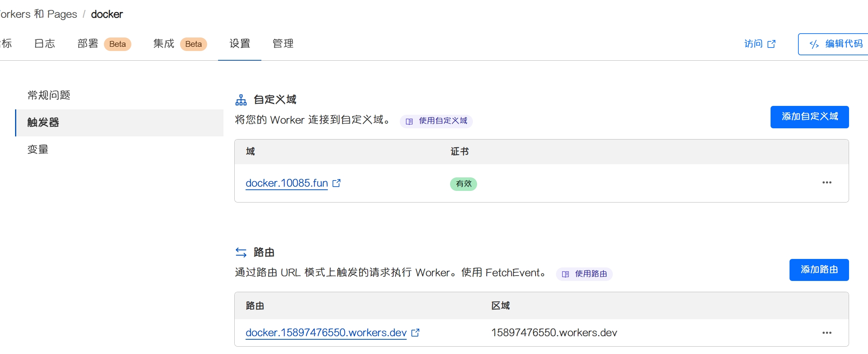Click the code icon in 编辑代码
Viewport: 868px width, 354px height.
click(x=814, y=44)
